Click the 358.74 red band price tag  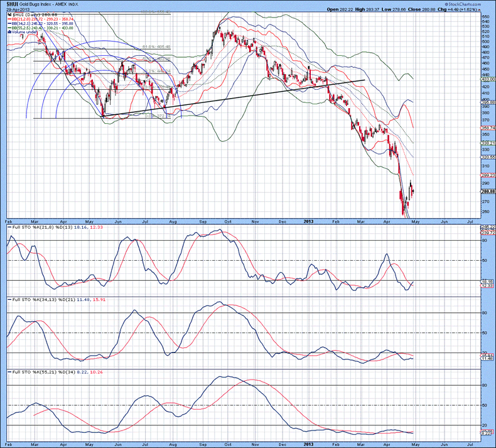[486, 128]
